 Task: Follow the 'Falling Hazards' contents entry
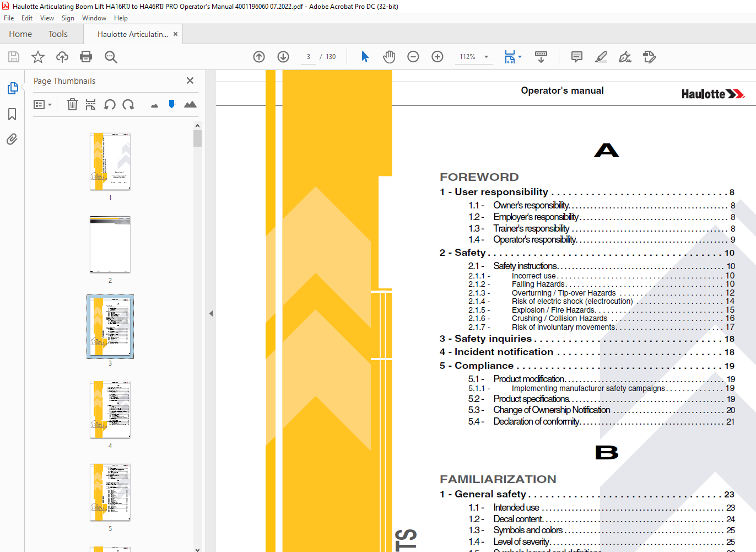coord(602,285)
